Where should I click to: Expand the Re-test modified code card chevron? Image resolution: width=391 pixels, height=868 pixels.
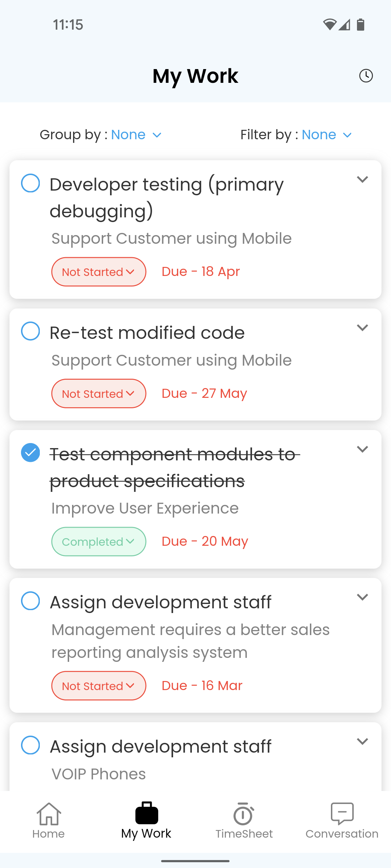pyautogui.click(x=362, y=328)
